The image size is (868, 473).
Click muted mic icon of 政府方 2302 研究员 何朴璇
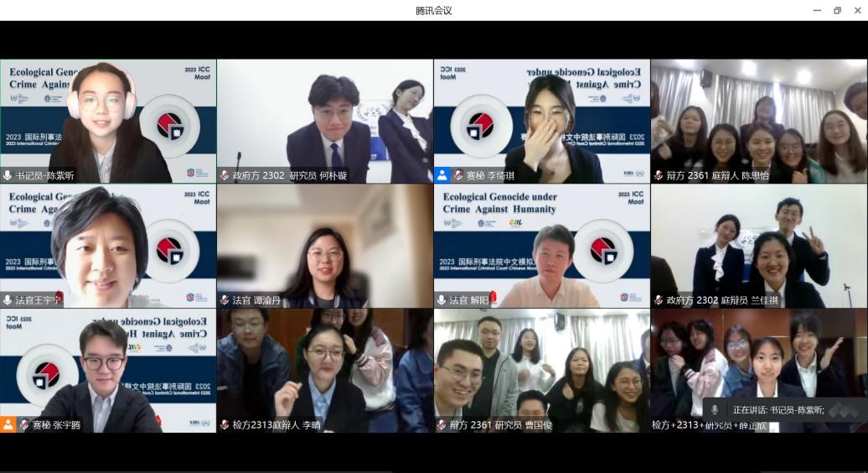click(x=225, y=175)
